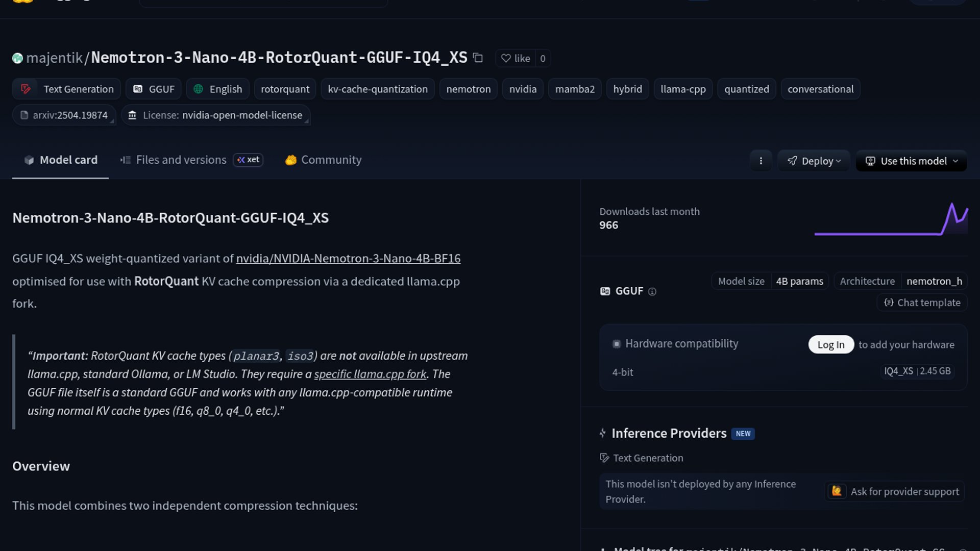Click the GGUF info icon
The image size is (980, 551).
652,291
